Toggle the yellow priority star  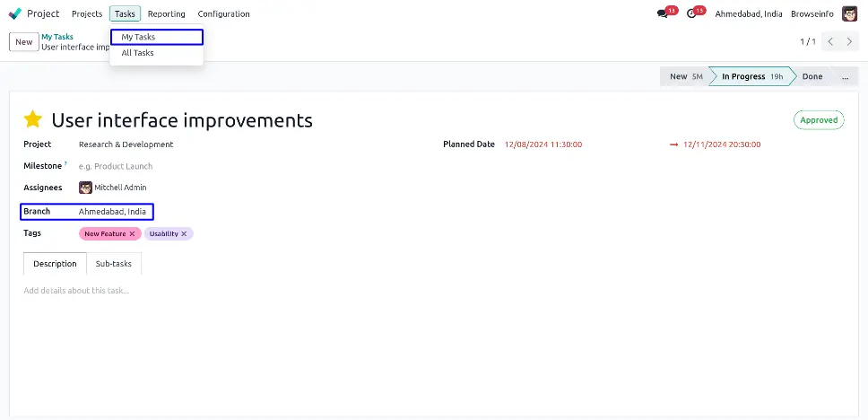(33, 119)
